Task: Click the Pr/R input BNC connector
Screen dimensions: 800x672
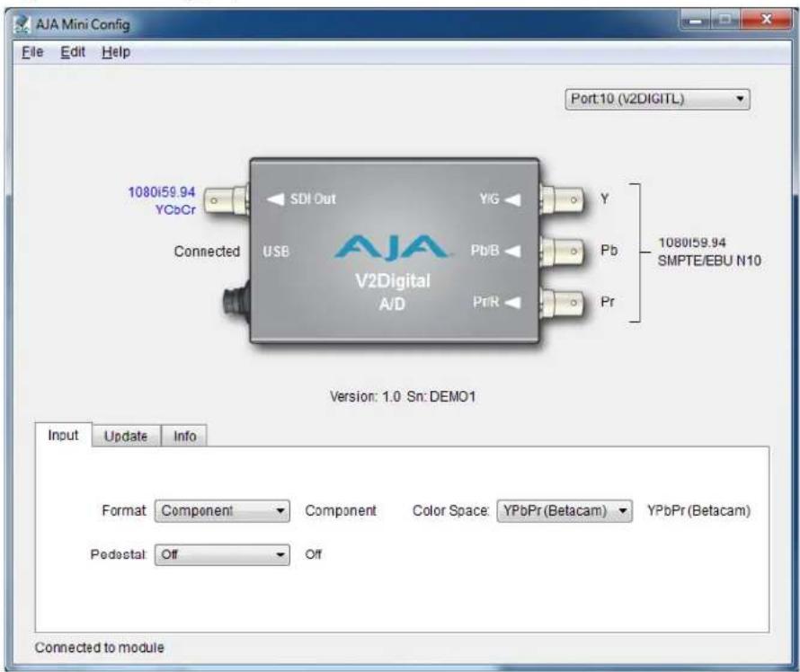Action: tap(562, 303)
